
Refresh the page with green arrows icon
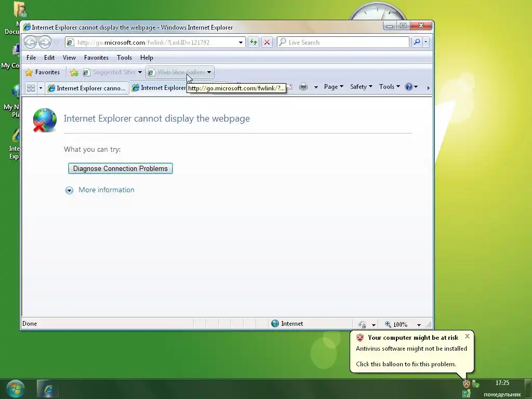tap(254, 43)
